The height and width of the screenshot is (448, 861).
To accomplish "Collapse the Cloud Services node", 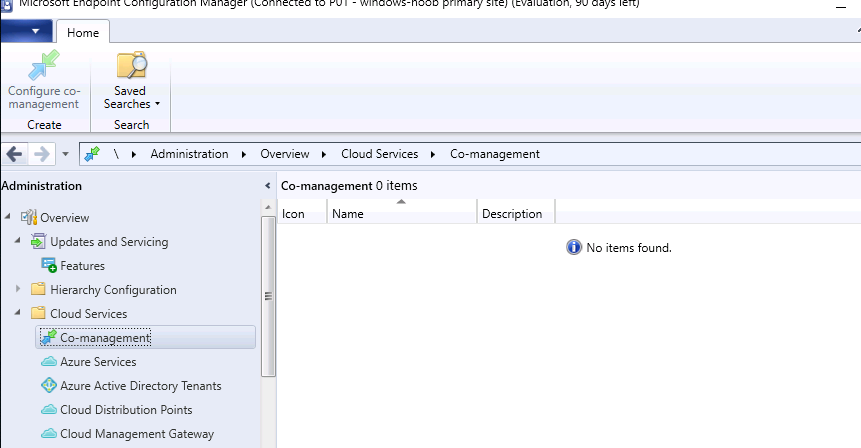I will pos(18,312).
